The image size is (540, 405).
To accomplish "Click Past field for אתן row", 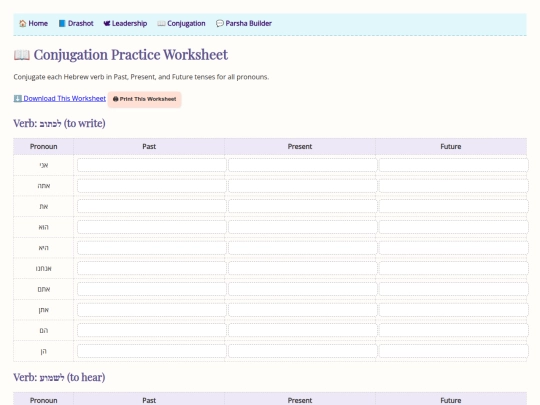I will point(152,310).
